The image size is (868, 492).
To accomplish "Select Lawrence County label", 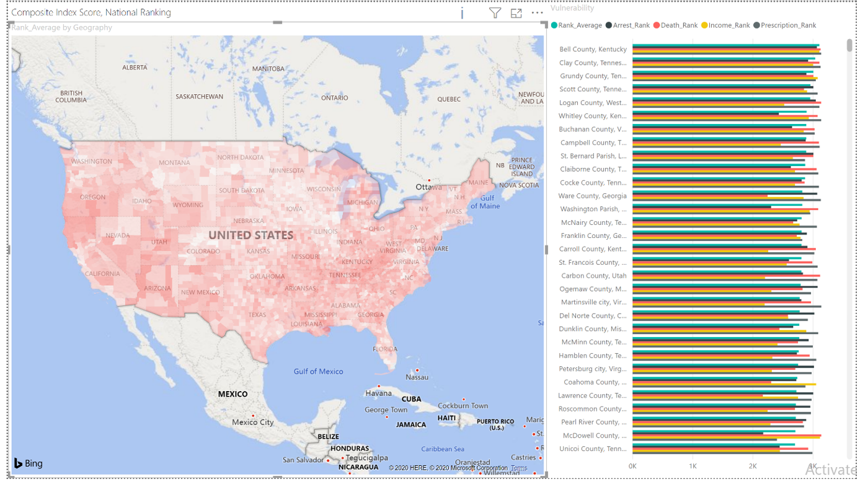I will click(x=593, y=395).
